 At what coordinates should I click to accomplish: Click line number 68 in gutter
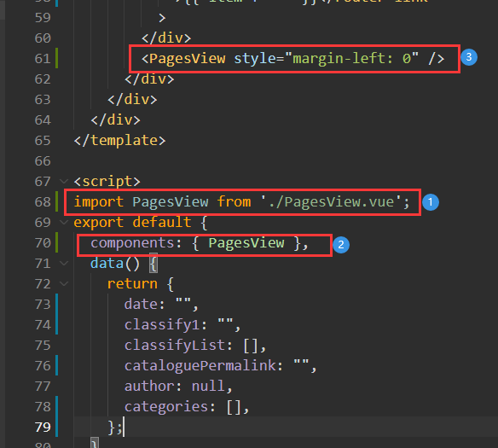tap(43, 202)
